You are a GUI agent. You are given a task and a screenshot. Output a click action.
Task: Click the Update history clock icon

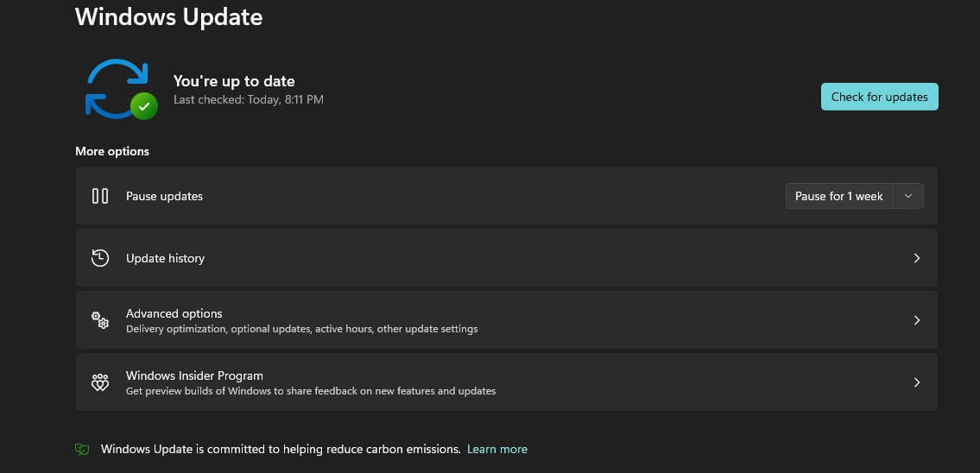point(100,258)
